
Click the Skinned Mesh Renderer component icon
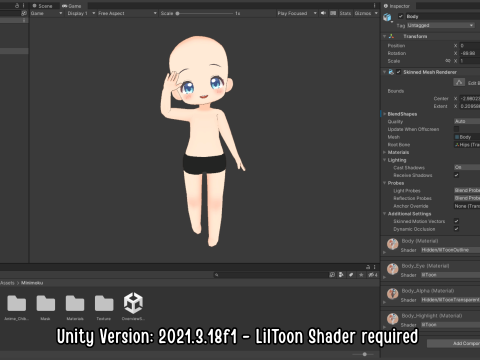[x=391, y=72]
